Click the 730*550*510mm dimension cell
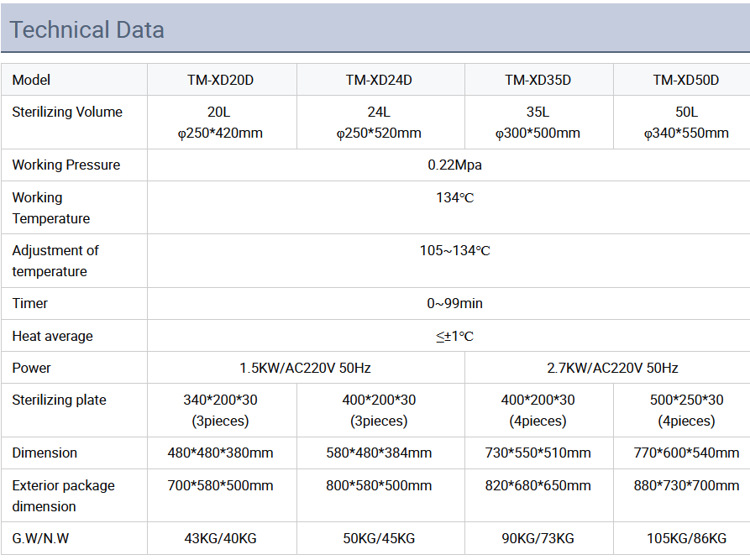Screen dimensions: 750x560 pos(538,453)
